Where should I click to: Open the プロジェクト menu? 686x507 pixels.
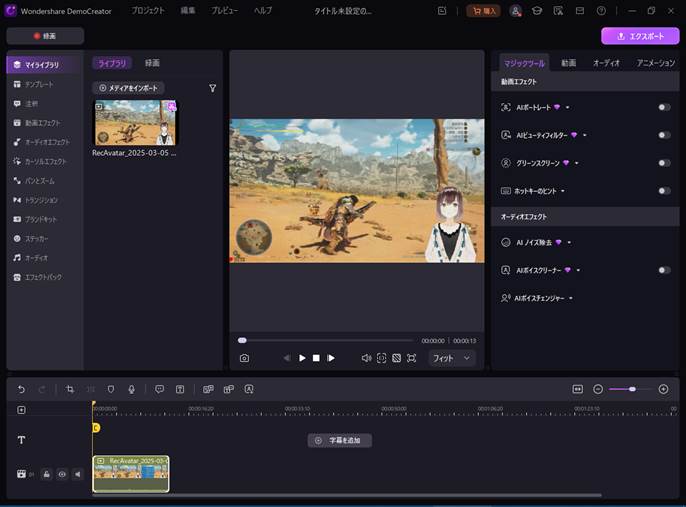point(148,10)
